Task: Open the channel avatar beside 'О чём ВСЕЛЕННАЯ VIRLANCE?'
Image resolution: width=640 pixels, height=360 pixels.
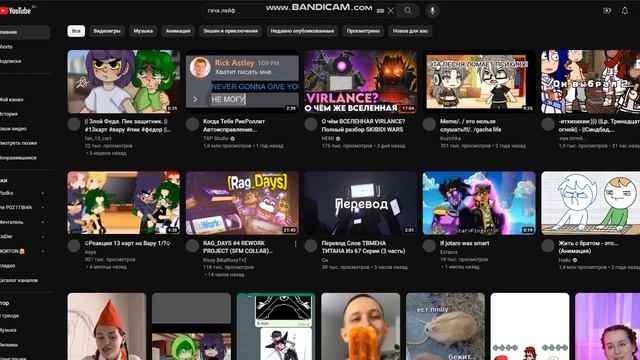Action: pos(311,124)
